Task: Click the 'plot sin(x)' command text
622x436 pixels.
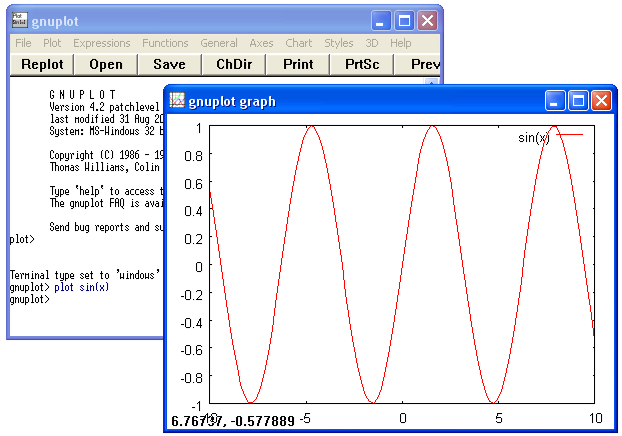Action: pos(81,287)
